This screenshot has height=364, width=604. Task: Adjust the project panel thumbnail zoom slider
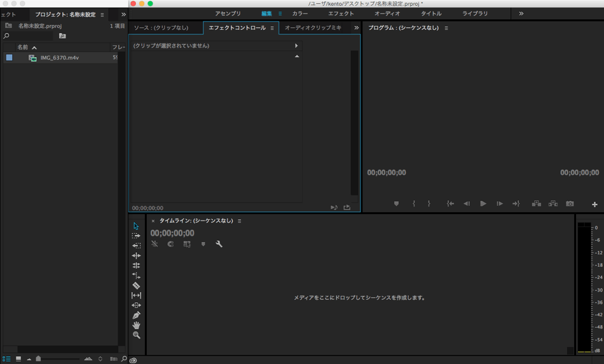pyautogui.click(x=39, y=359)
